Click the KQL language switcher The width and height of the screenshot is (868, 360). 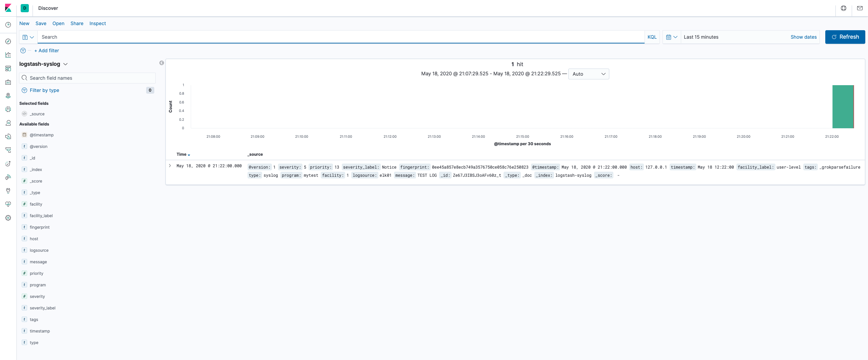[652, 37]
